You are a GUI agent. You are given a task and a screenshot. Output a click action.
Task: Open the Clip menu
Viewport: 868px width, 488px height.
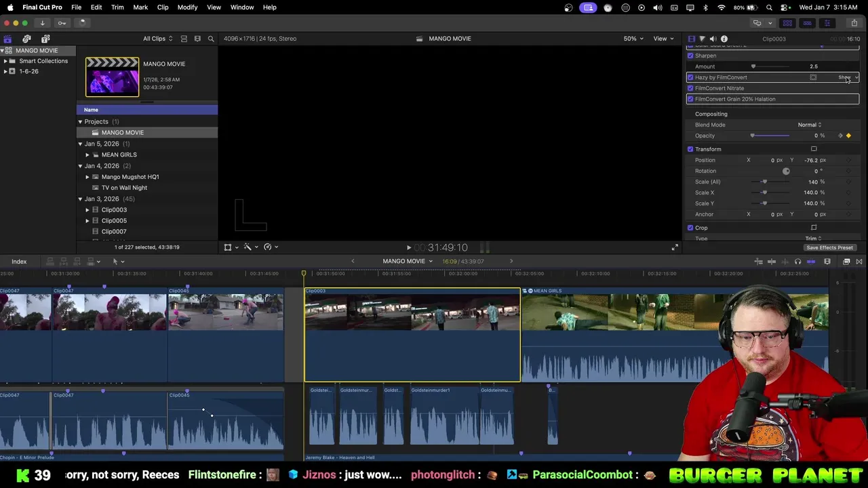[163, 7]
